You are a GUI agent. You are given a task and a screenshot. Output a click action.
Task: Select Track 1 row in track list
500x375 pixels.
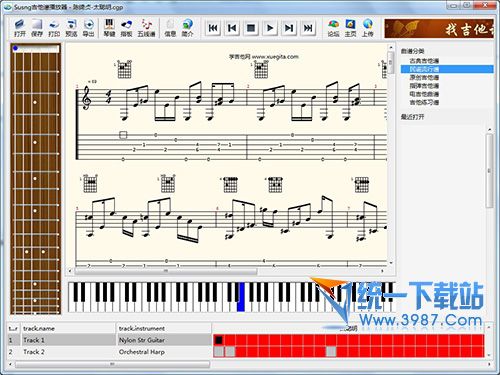point(109,340)
